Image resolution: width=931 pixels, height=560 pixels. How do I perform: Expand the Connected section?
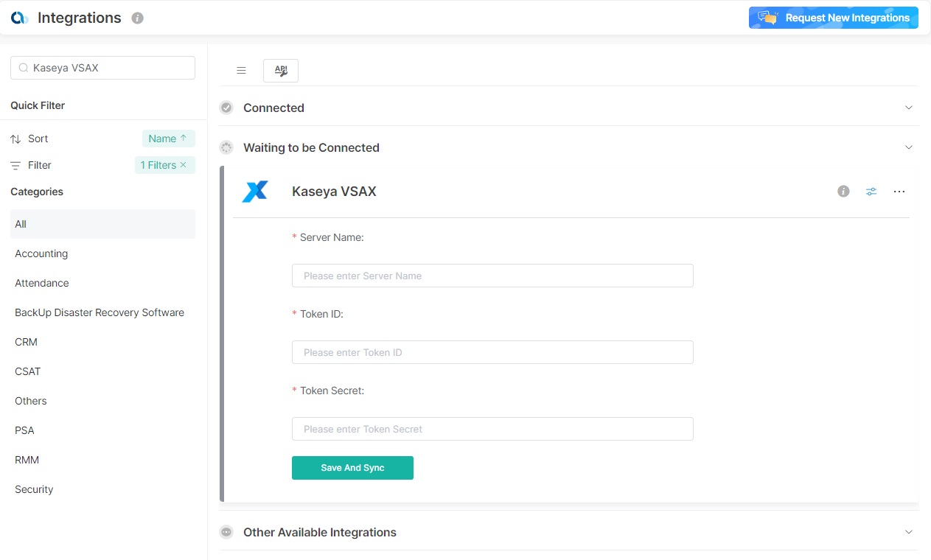coord(908,108)
